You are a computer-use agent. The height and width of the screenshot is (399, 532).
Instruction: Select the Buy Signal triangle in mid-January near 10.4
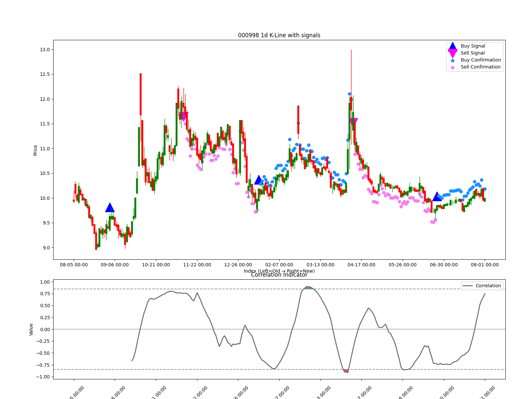point(259,180)
